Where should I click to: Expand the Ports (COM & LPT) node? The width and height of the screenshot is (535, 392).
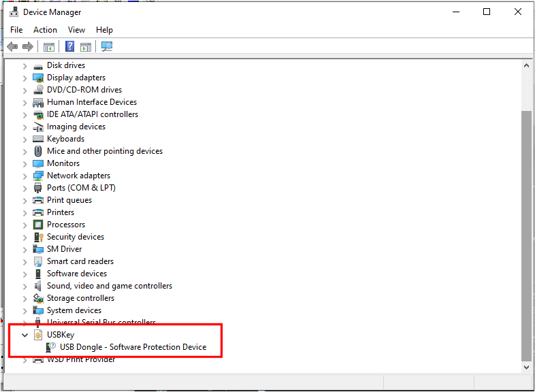25,189
